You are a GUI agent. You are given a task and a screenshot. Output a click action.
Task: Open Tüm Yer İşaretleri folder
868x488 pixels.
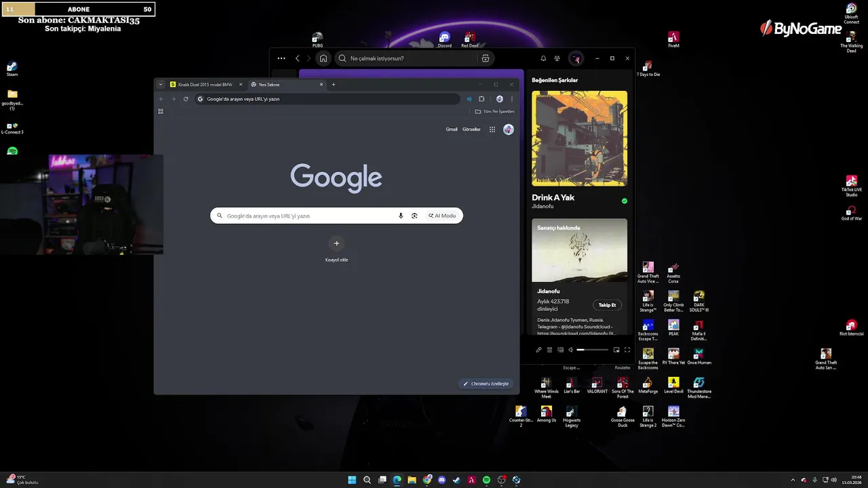point(495,111)
